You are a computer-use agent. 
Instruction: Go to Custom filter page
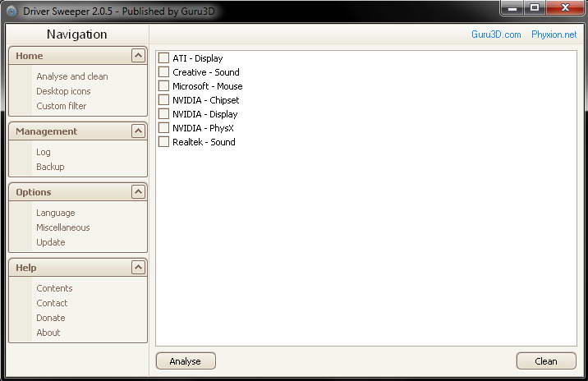(x=61, y=106)
